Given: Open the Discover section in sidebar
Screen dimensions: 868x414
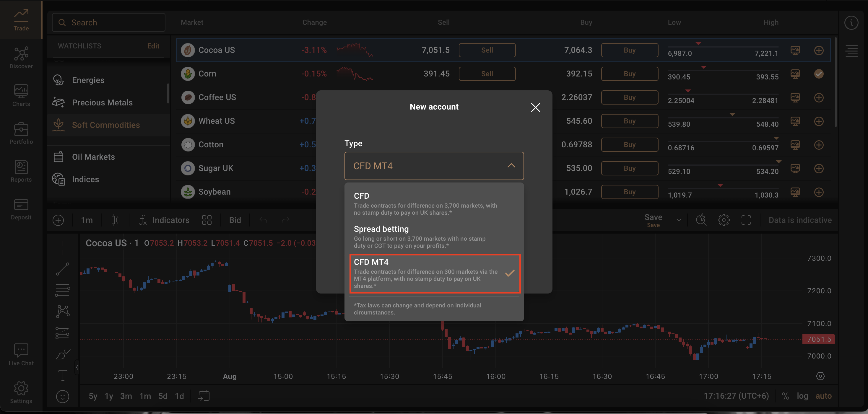Looking at the screenshot, I should tap(21, 58).
